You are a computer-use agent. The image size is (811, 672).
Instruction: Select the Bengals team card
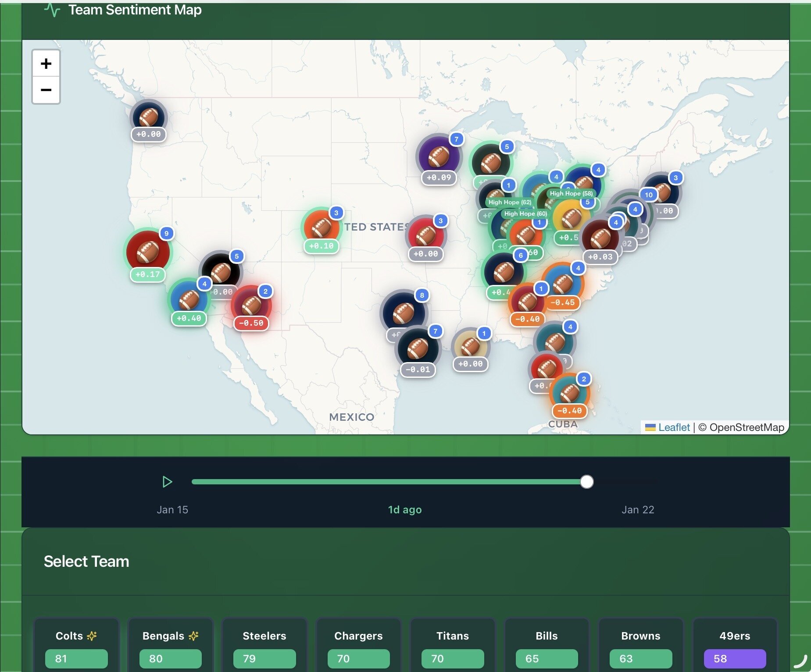tap(170, 645)
